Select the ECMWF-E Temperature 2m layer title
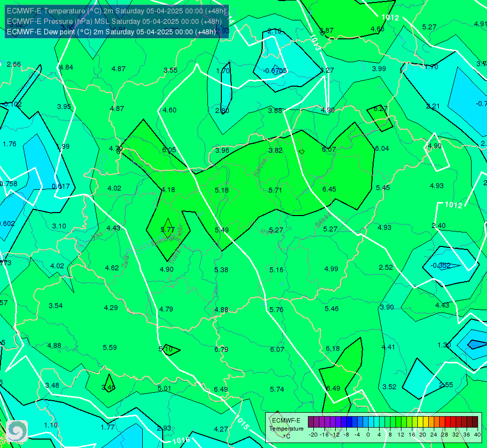The height and width of the screenshot is (448, 487). [x=116, y=11]
